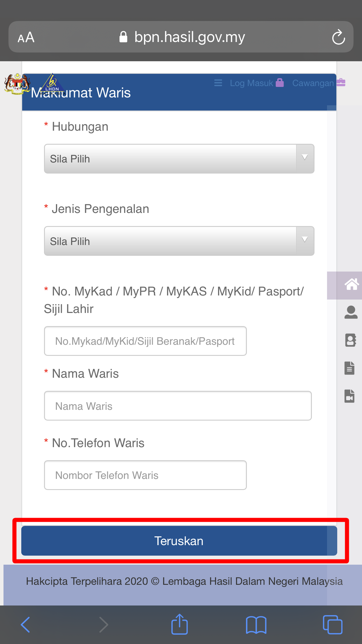Expand the Jenis Pengenalan dropdown
362x644 pixels.
click(x=179, y=241)
